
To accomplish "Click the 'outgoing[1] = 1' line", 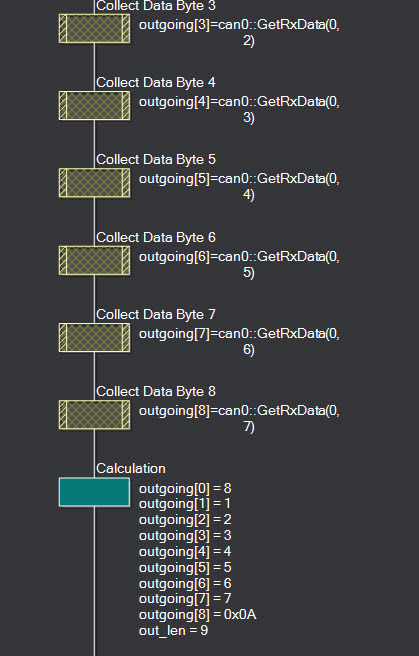I will [x=185, y=504].
